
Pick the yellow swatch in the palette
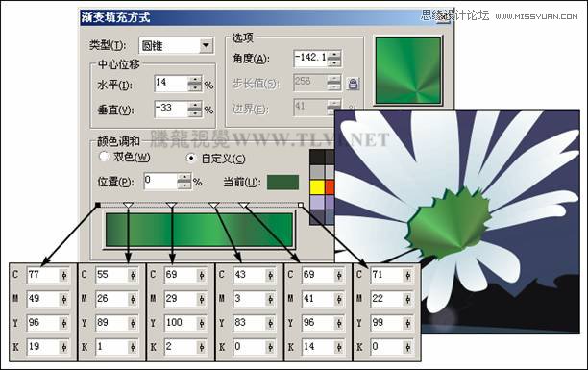point(317,187)
